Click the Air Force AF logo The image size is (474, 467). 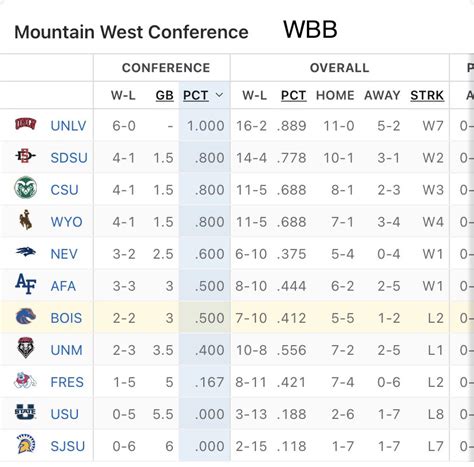pyautogui.click(x=26, y=284)
